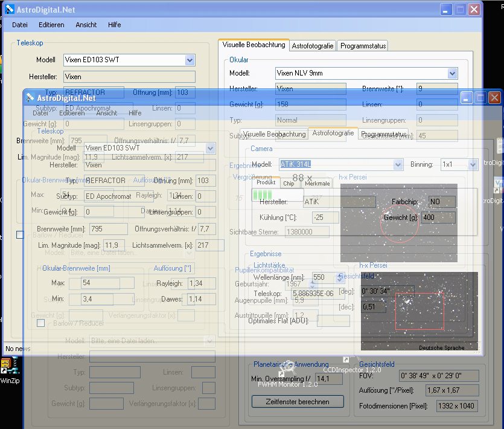Open the Merkmale sub-tab under Camera
The height and width of the screenshot is (429, 504).
[x=317, y=184]
